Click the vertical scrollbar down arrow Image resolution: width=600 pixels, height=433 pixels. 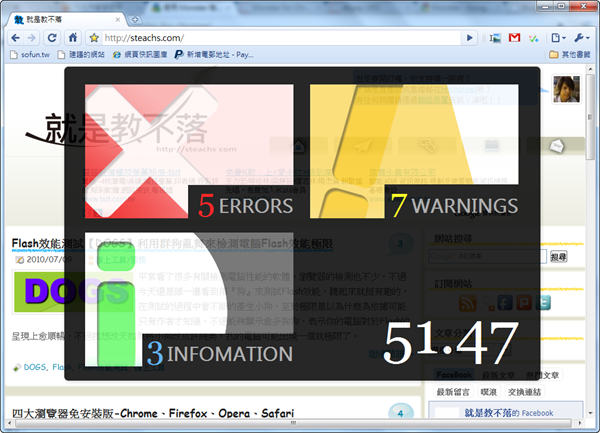point(590,413)
